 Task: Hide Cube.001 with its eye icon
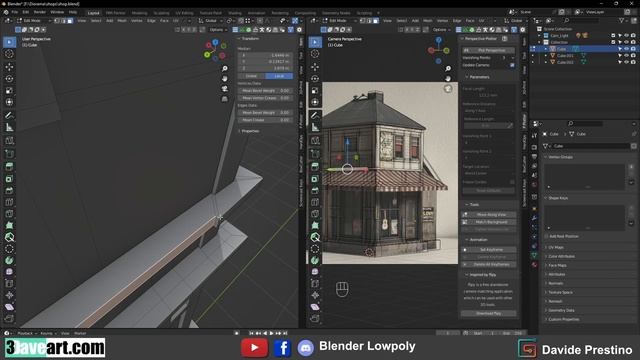pyautogui.click(x=626, y=56)
